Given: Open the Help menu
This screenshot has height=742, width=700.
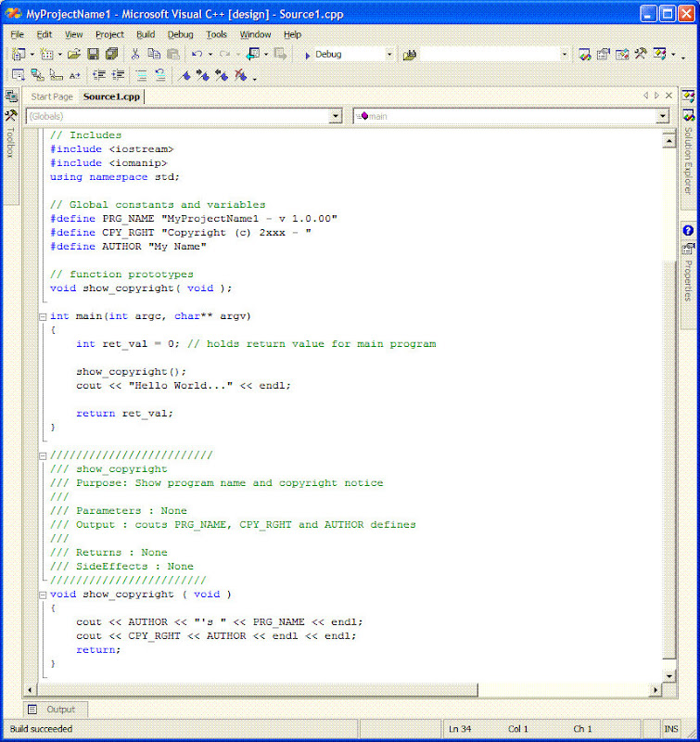Looking at the screenshot, I should tap(292, 34).
